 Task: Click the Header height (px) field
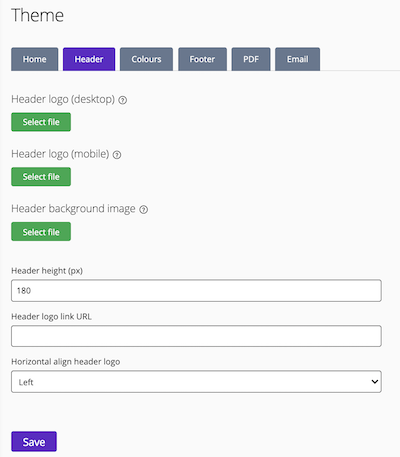coord(196,291)
